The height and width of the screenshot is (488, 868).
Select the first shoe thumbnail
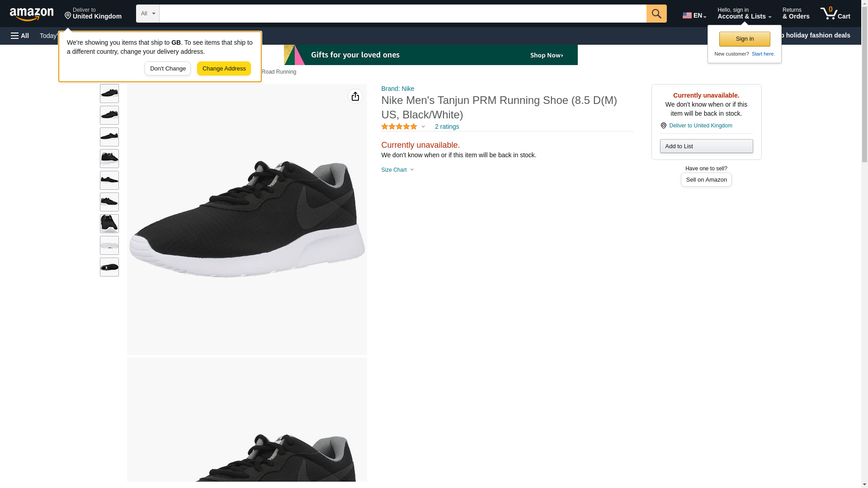tap(109, 94)
